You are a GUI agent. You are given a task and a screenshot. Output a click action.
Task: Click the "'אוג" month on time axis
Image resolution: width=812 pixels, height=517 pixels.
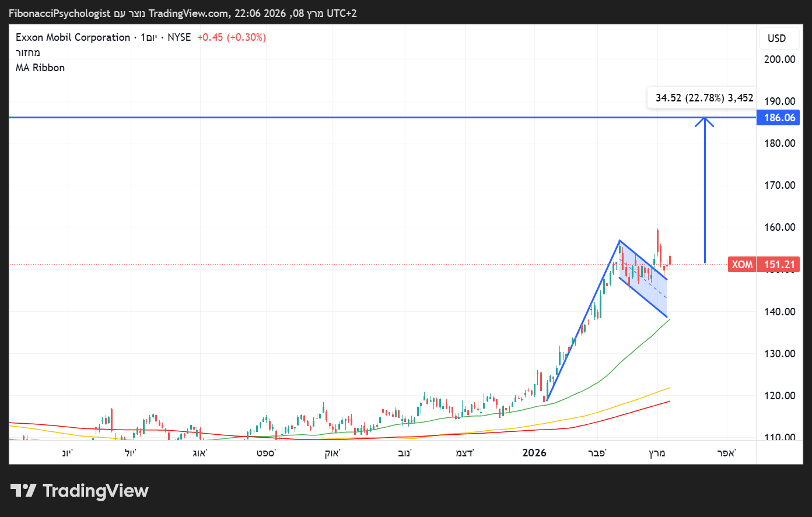200,453
